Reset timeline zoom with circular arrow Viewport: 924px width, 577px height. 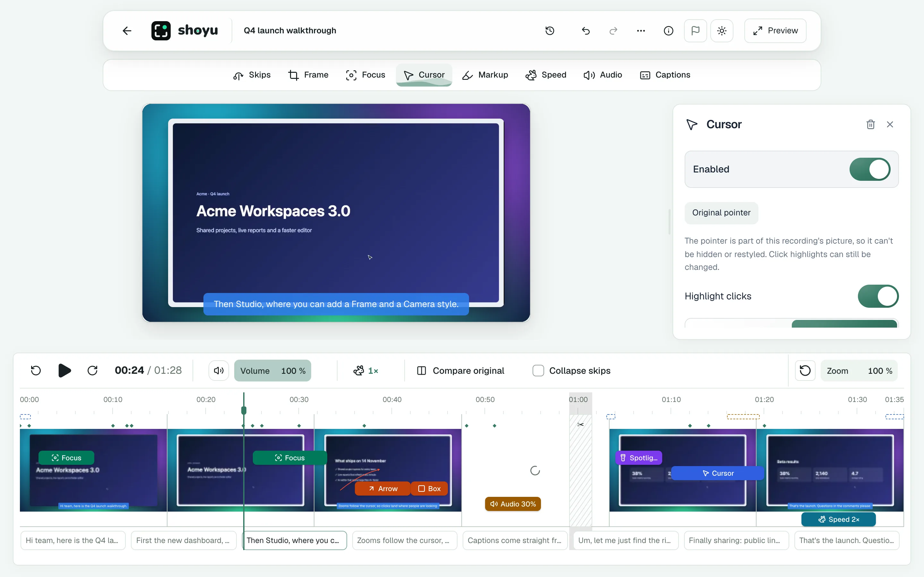point(805,371)
